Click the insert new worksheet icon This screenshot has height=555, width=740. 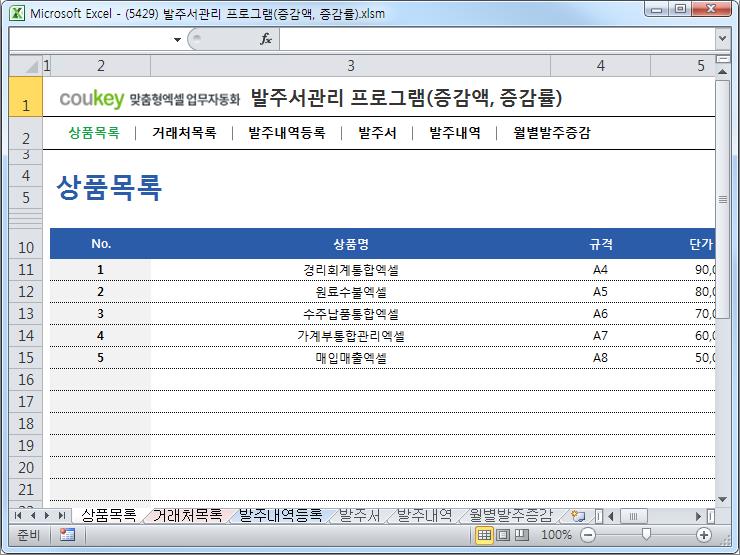[x=578, y=516]
